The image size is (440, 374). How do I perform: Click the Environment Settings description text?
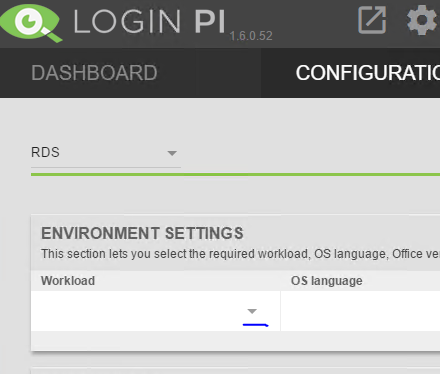tap(240, 254)
